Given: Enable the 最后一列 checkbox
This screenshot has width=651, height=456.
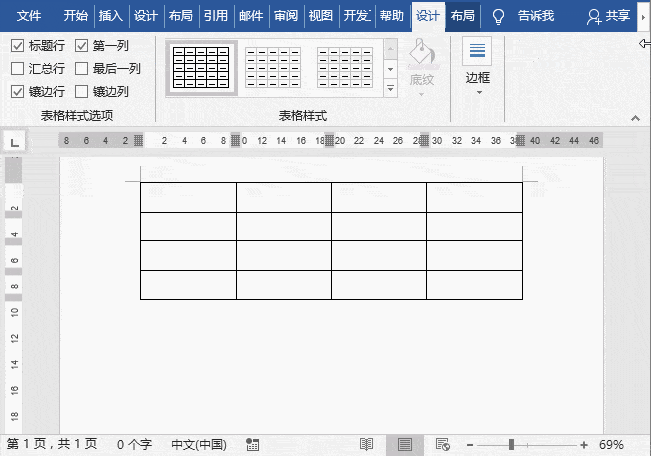Looking at the screenshot, I should click(x=81, y=69).
